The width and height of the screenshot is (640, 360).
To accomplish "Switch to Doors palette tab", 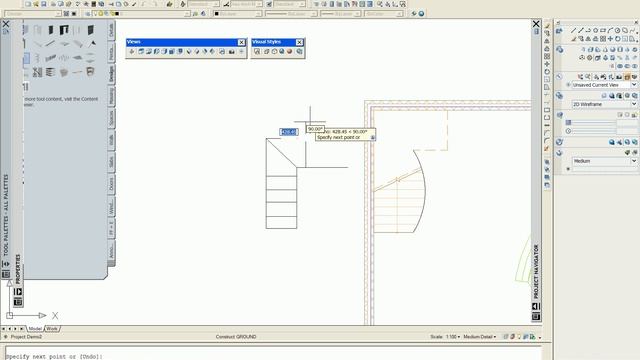I will point(111,185).
